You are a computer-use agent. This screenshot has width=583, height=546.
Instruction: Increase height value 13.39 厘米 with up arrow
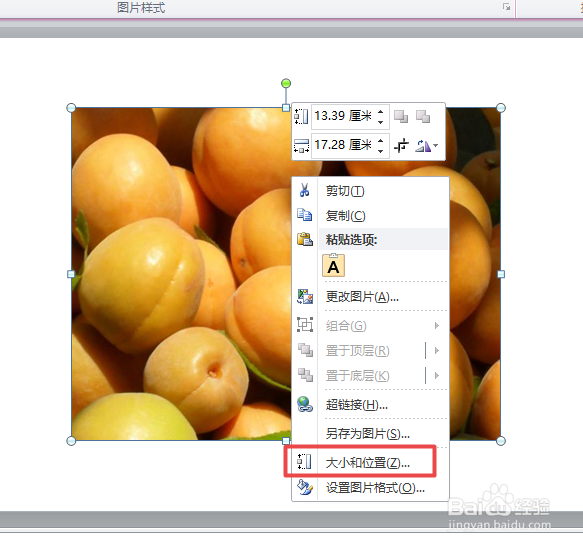click(x=380, y=112)
